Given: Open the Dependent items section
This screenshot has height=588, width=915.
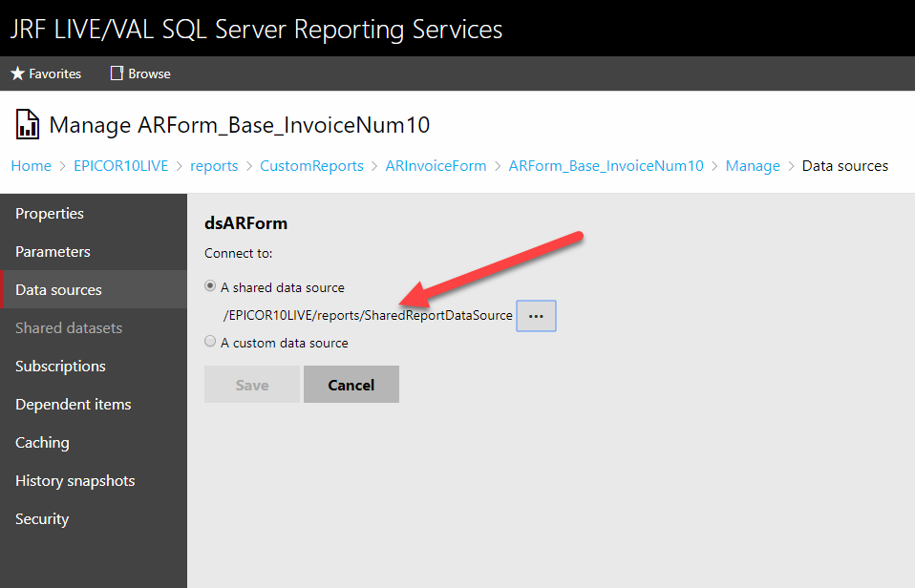Looking at the screenshot, I should click(94, 405).
